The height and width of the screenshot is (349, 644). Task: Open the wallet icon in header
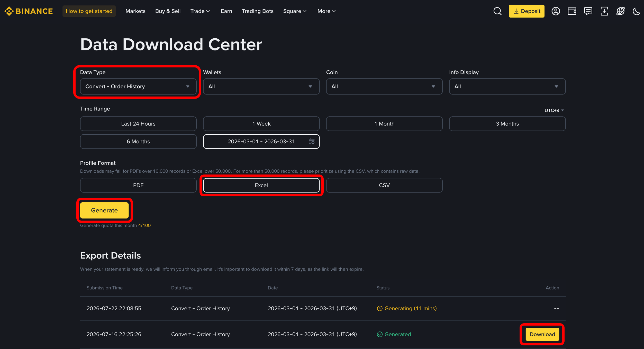tap(572, 11)
